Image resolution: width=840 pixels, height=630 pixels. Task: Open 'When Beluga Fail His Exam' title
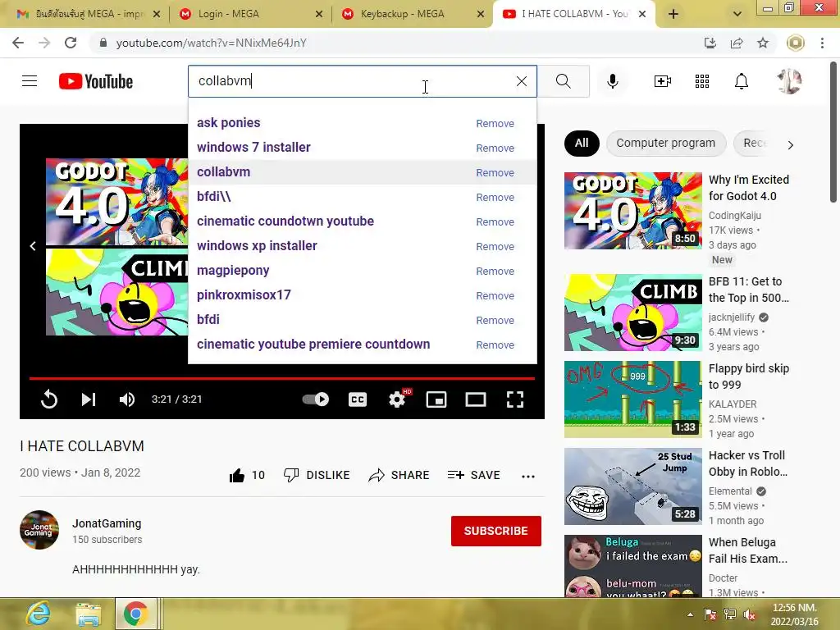coord(748,550)
